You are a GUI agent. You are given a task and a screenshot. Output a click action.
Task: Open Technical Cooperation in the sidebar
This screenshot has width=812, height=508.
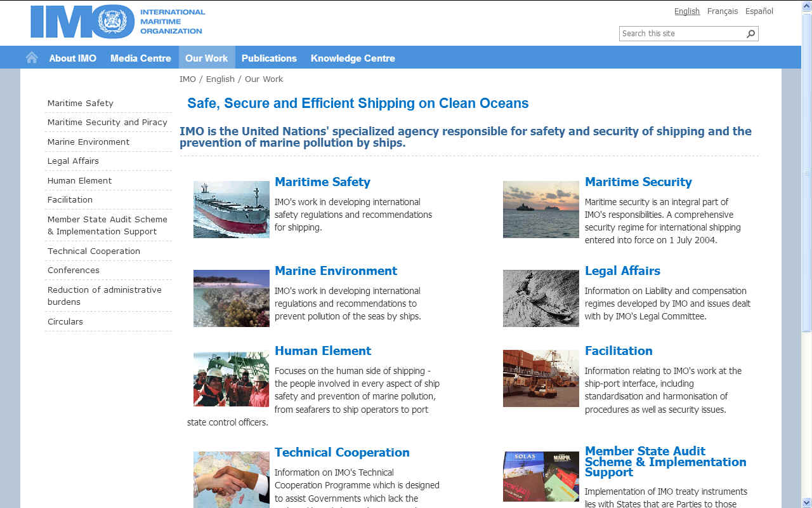pyautogui.click(x=94, y=251)
